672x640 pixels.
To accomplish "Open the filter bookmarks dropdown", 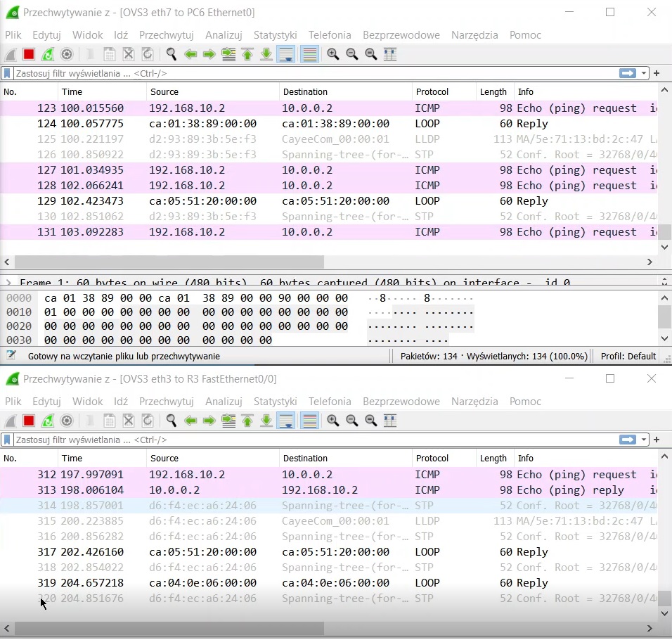I will tap(7, 72).
